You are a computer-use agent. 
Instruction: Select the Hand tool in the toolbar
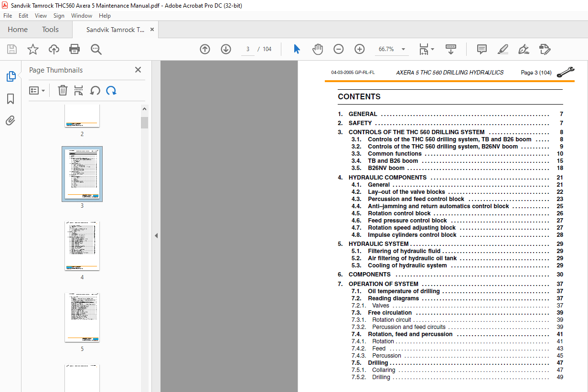tap(317, 49)
